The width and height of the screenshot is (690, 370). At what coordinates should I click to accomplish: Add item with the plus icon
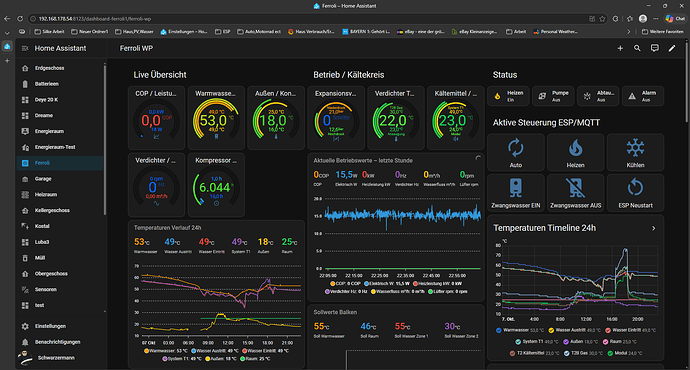620,48
